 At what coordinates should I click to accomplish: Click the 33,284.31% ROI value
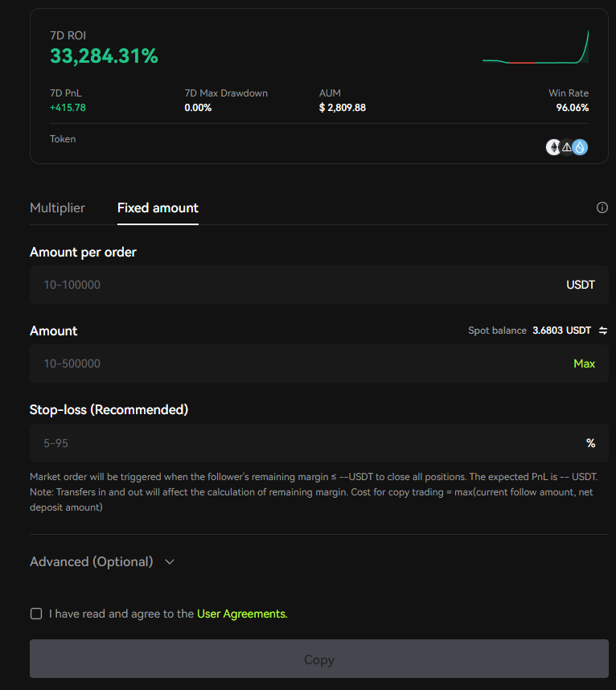[x=104, y=55]
